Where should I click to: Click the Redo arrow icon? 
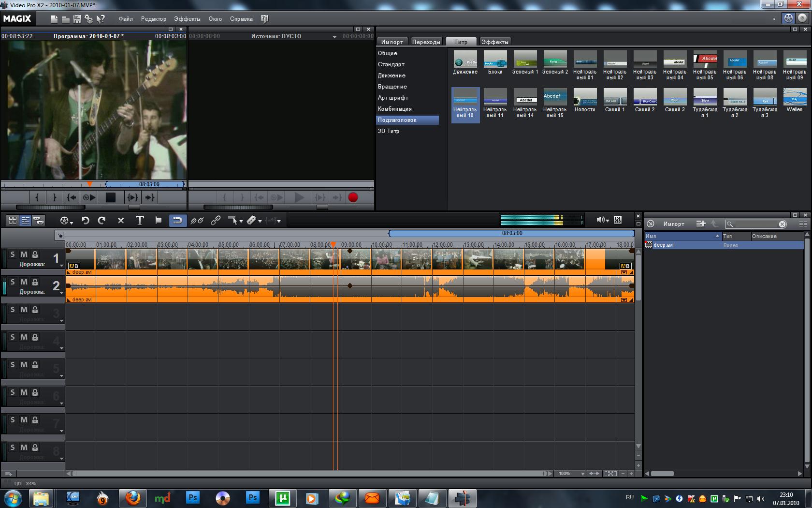(x=101, y=221)
